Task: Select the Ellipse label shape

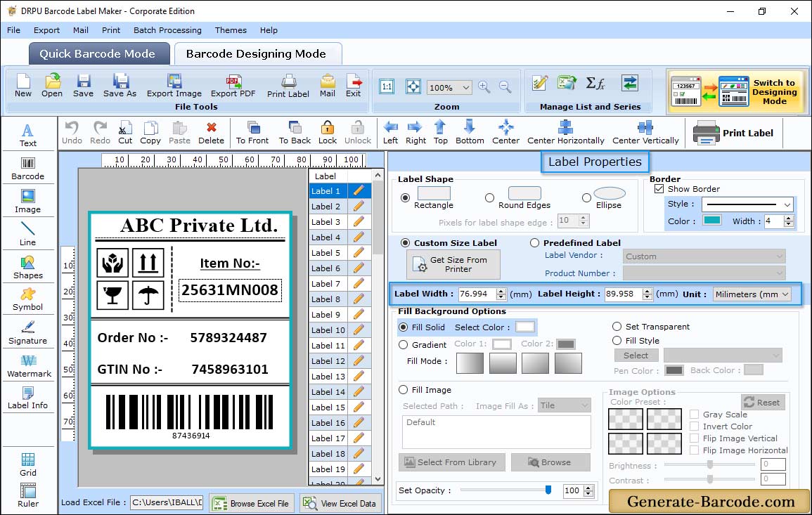Action: [x=586, y=197]
